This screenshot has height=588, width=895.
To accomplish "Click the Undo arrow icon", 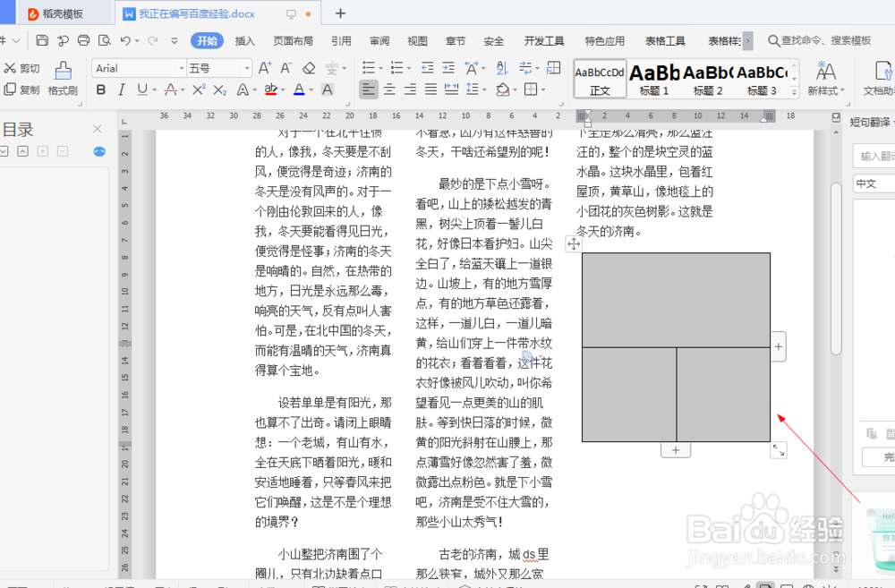I will 125,40.
